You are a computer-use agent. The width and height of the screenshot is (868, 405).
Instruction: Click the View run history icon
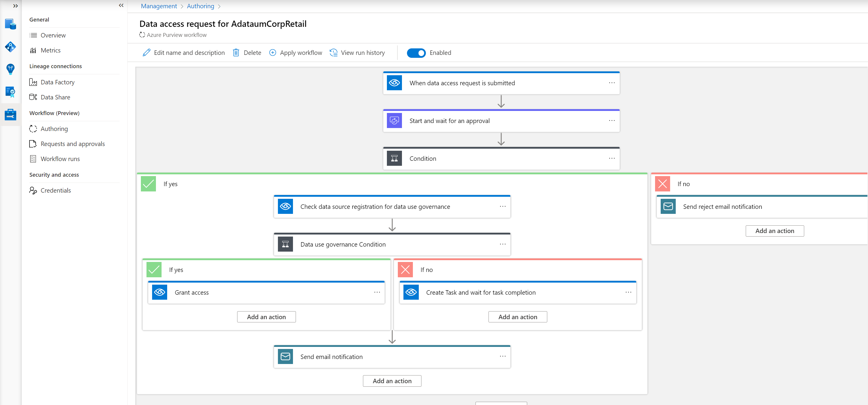point(334,53)
